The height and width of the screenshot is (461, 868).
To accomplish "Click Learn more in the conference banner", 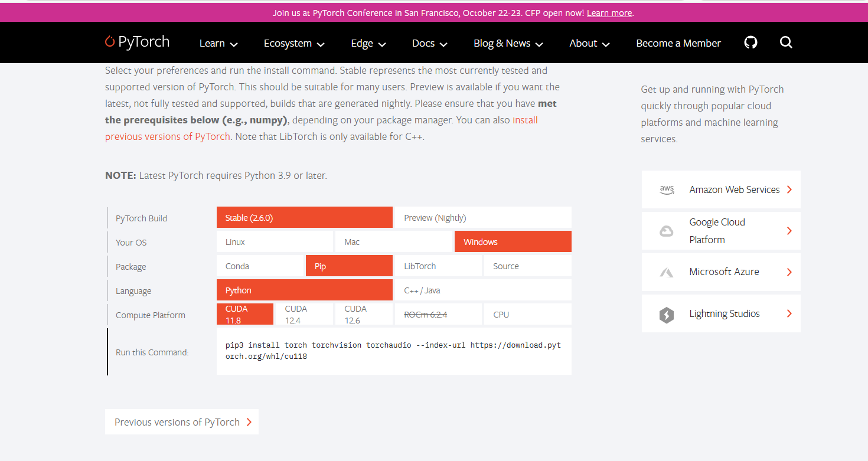I will coord(609,12).
